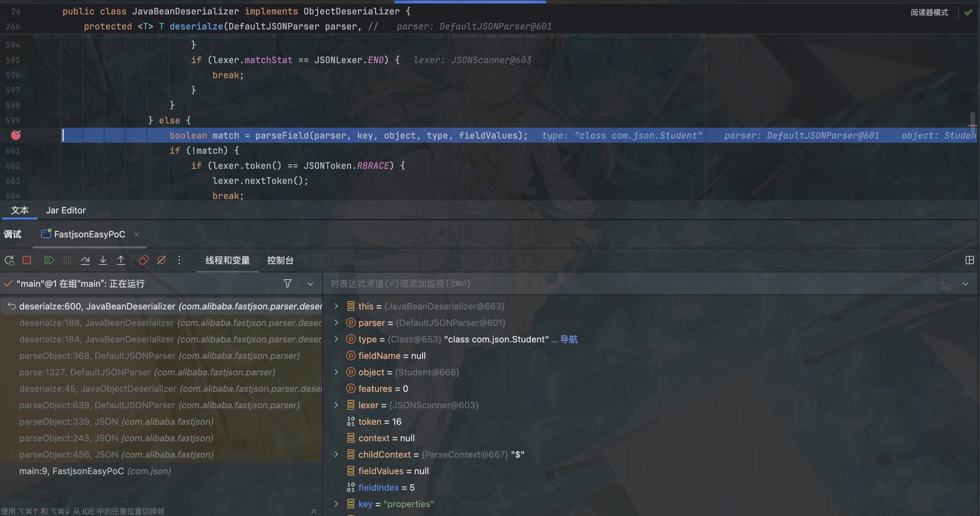Click the Step Into arrow icon
The image size is (980, 516).
pos(103,260)
